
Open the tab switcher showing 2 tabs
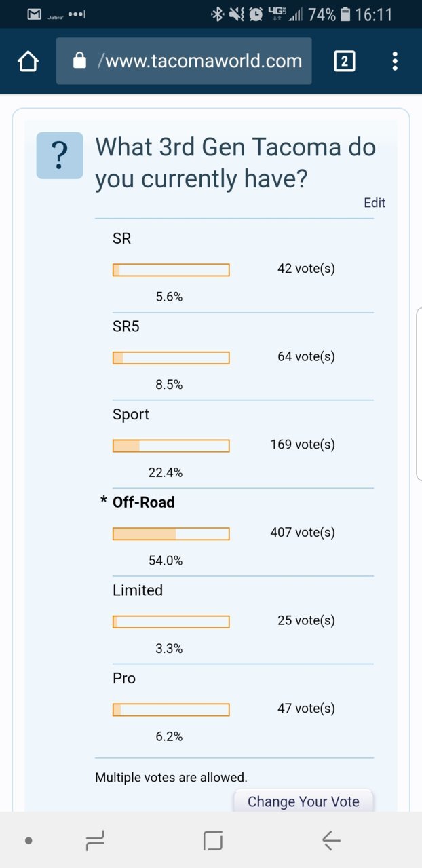[x=344, y=61]
